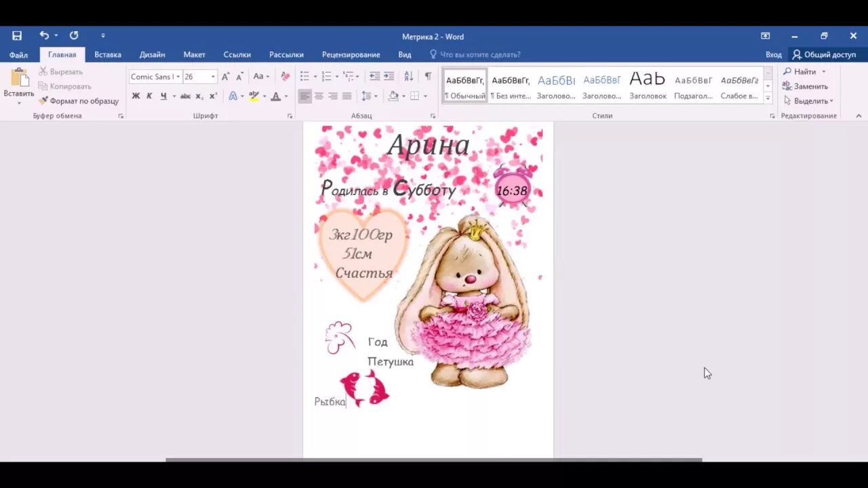
Task: Increase font size with the larger A icon
Action: pos(225,77)
